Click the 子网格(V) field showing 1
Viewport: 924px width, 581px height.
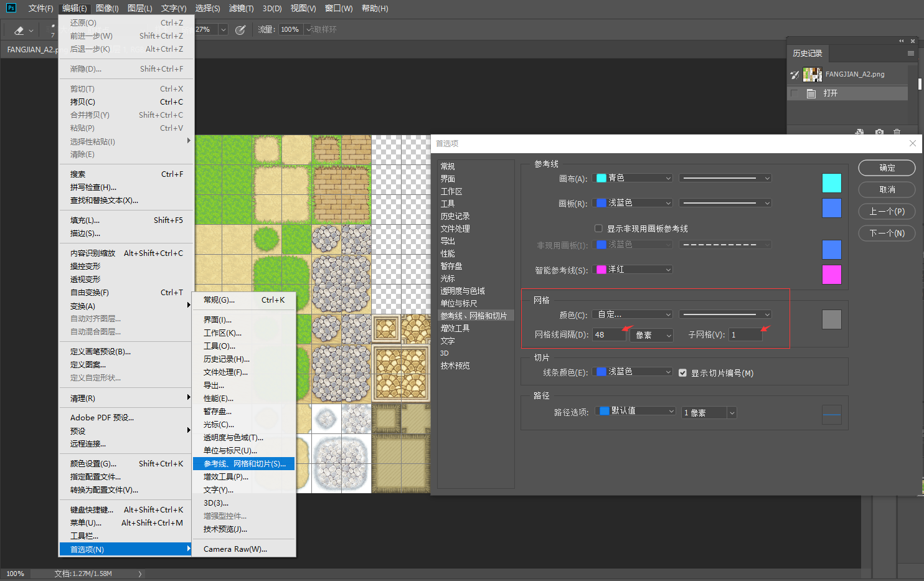point(746,335)
